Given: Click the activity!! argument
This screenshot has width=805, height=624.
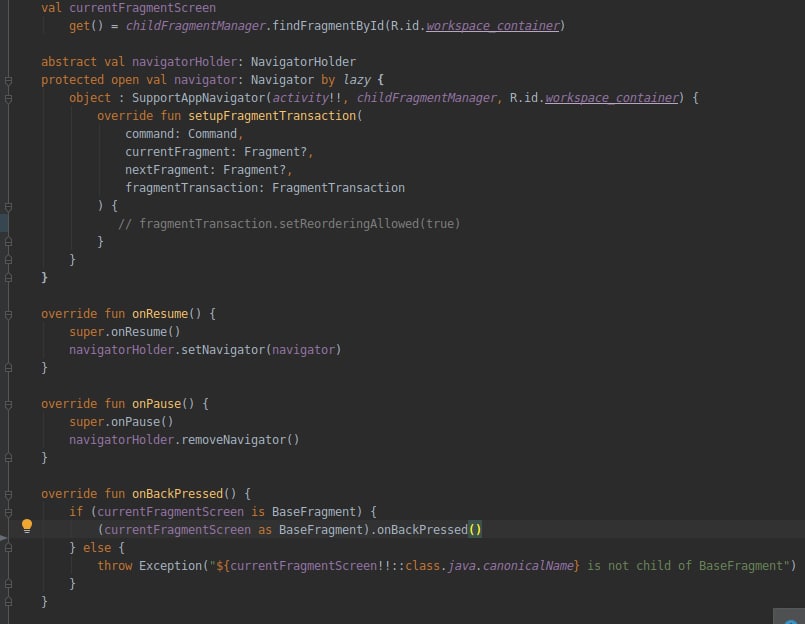Looking at the screenshot, I should tap(306, 98).
